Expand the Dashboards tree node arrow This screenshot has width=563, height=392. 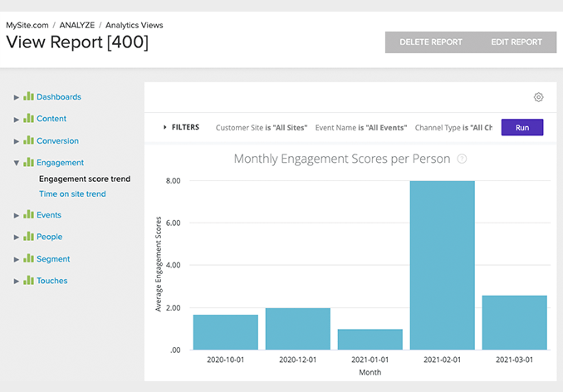pyautogui.click(x=16, y=97)
